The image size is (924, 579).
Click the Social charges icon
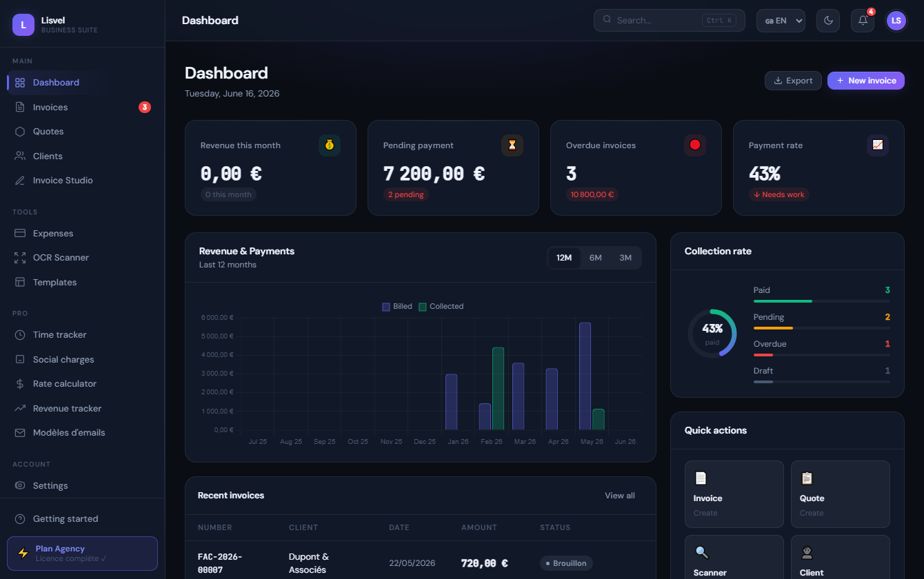click(20, 360)
